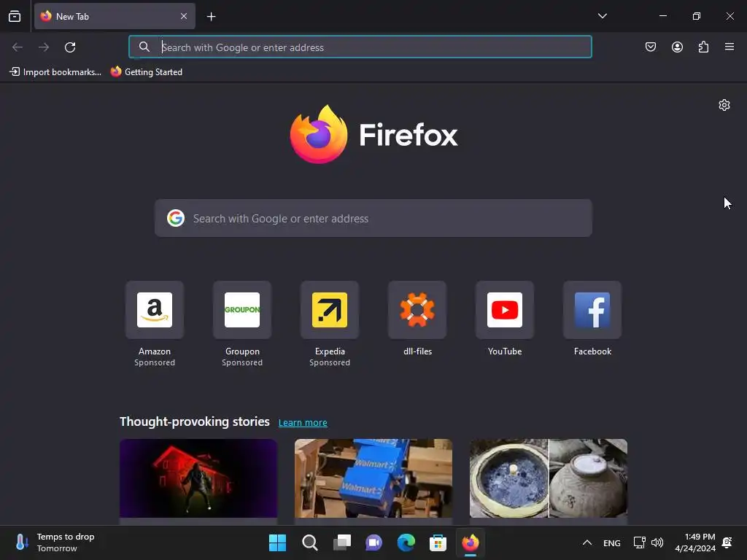This screenshot has height=560, width=747.
Task: Open a new tab with plus button
Action: point(211,17)
